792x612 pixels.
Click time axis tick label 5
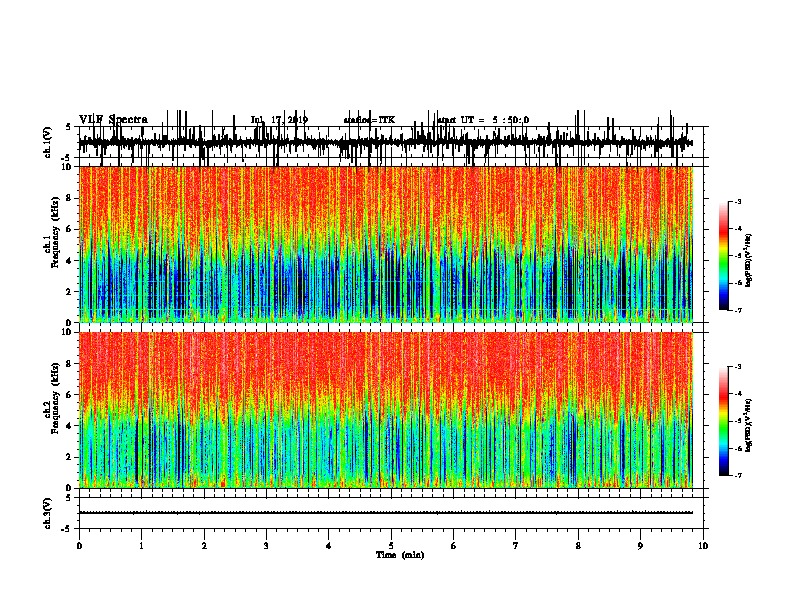point(391,546)
